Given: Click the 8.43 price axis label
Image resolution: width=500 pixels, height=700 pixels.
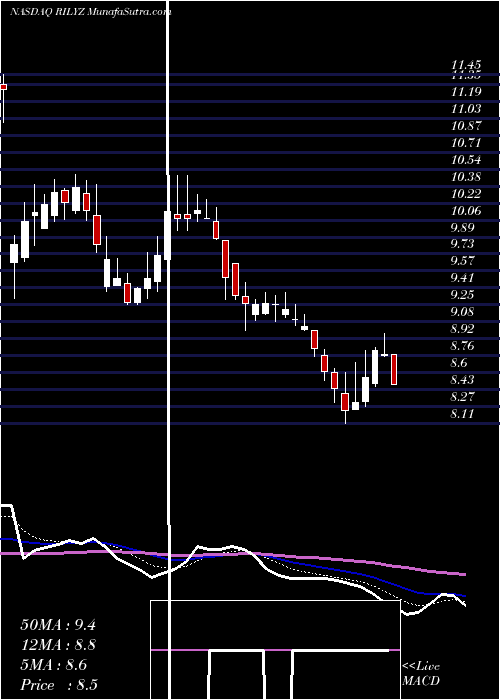Looking at the screenshot, I should 462,380.
